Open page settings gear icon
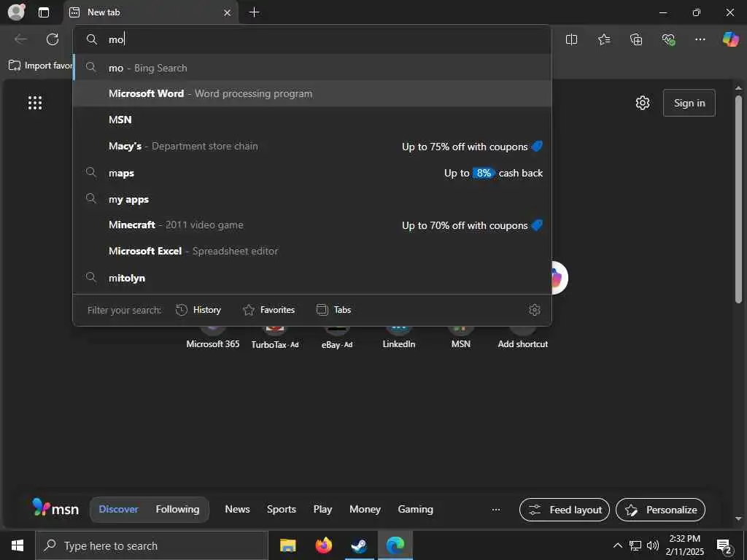The height and width of the screenshot is (560, 747). pyautogui.click(x=643, y=103)
